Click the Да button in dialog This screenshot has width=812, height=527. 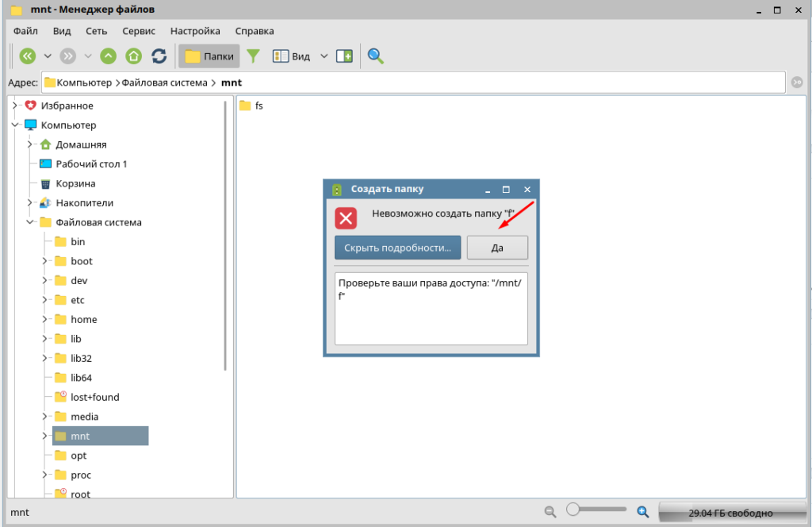(497, 248)
